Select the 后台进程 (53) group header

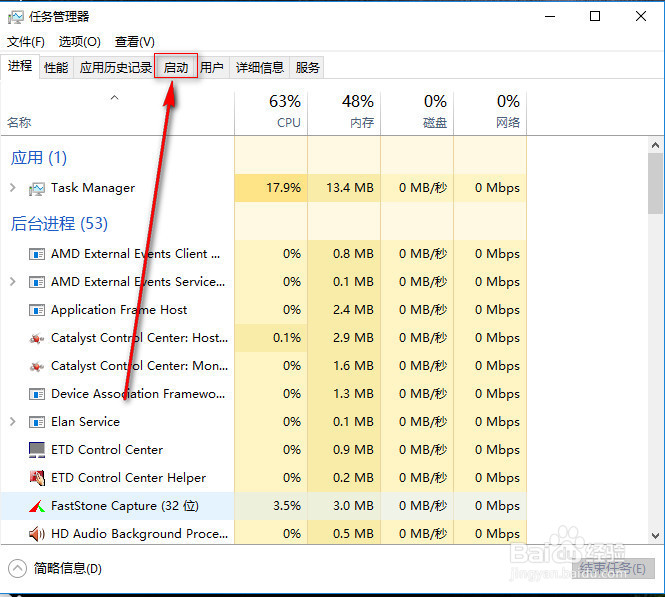59,223
